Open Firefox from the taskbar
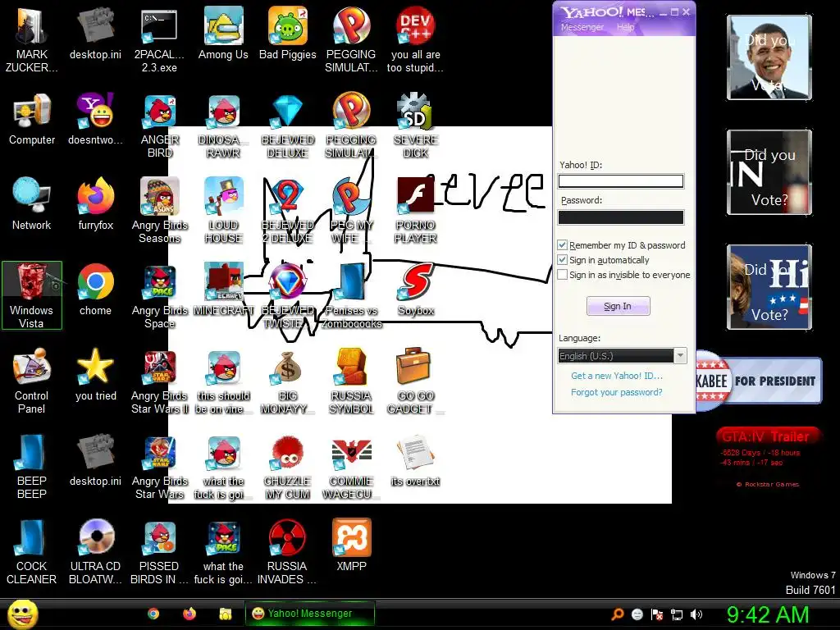This screenshot has height=630, width=840. click(x=189, y=614)
